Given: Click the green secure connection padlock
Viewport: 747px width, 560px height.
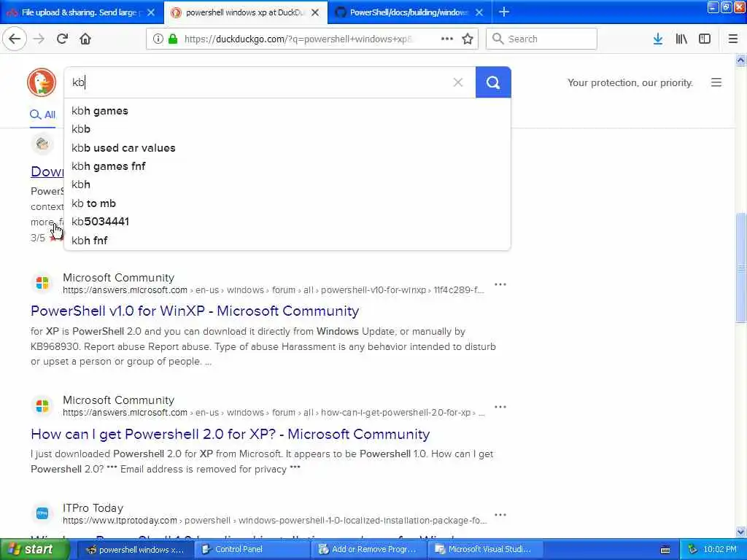Looking at the screenshot, I should pyautogui.click(x=173, y=39).
